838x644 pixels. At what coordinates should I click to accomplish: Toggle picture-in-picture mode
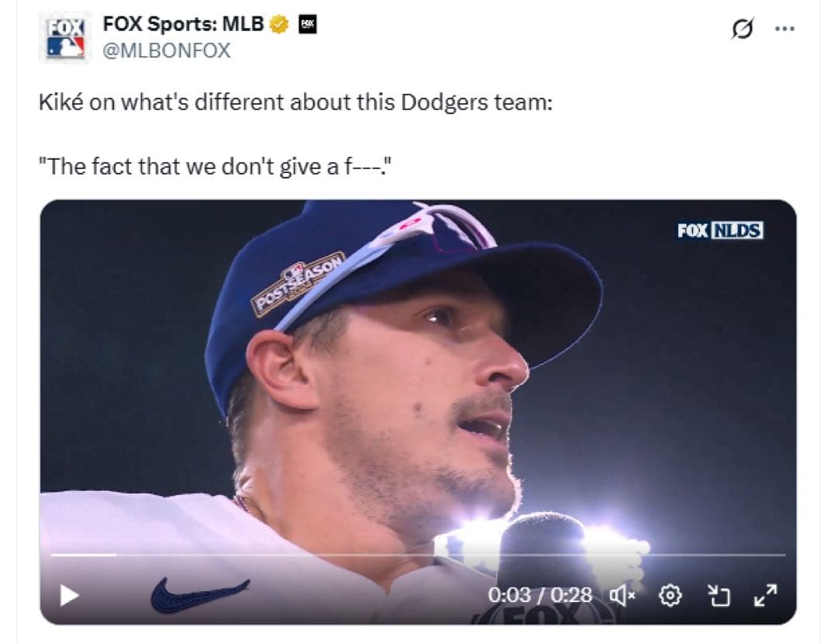coord(718,595)
